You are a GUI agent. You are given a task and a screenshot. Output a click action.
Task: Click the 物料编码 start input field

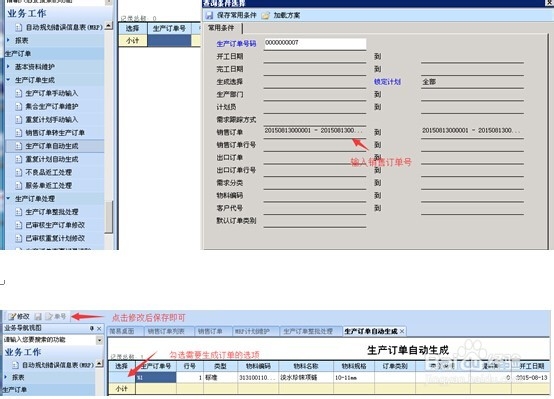315,196
